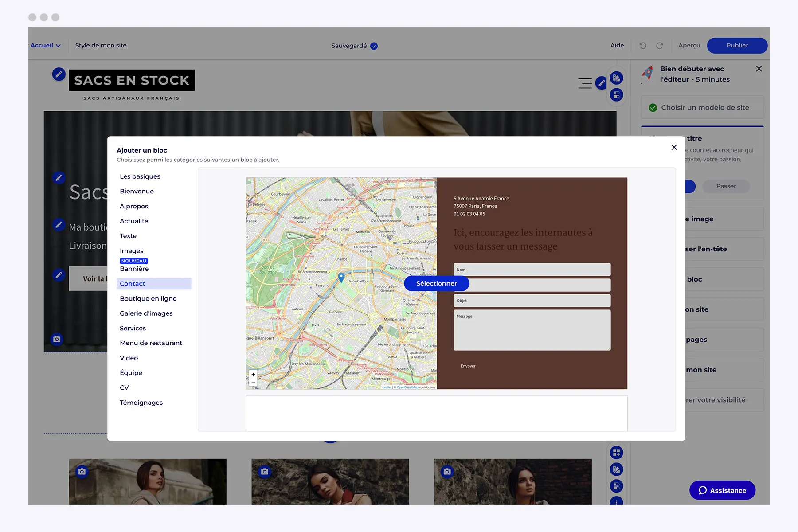
Task: Change middle product photo camera icon
Action: coord(265,472)
